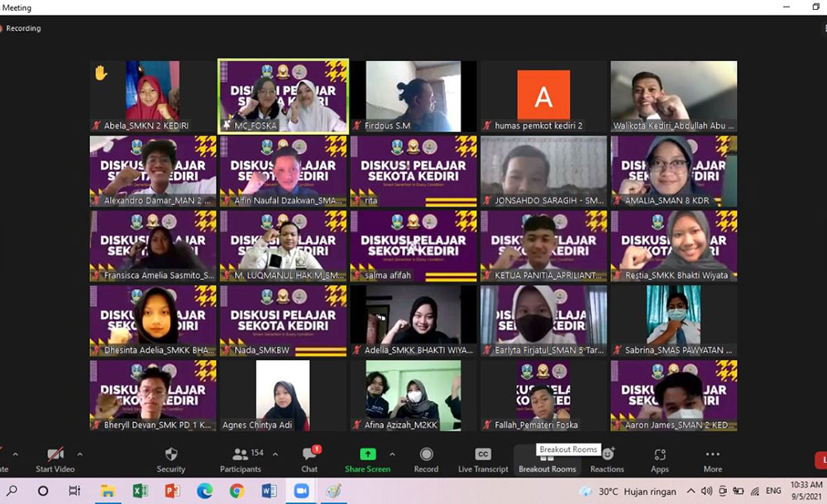Click the Earlyta Firjatul_SMAN 5 name label
This screenshot has width=827, height=504.
point(549,350)
